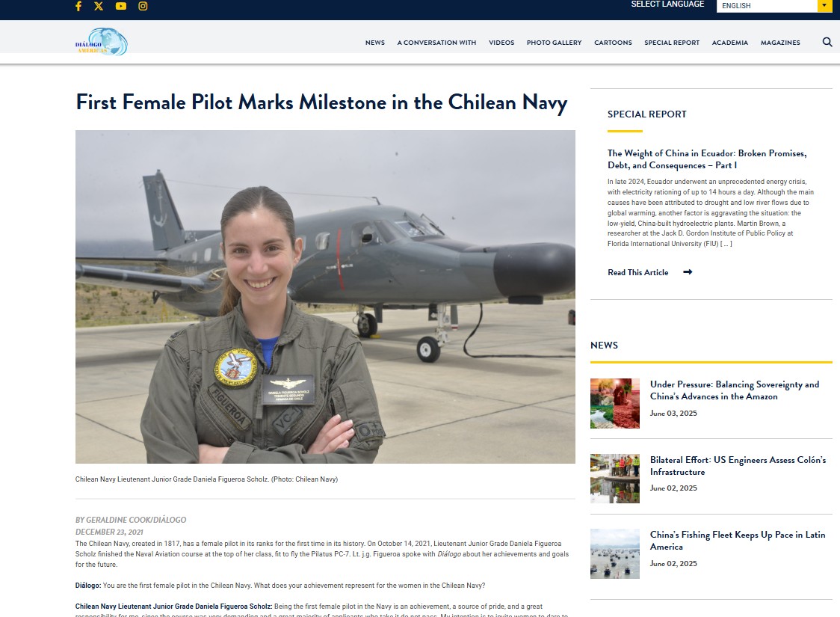The image size is (840, 617).
Task: Open the Facebook page icon
Action: pyautogui.click(x=78, y=6)
